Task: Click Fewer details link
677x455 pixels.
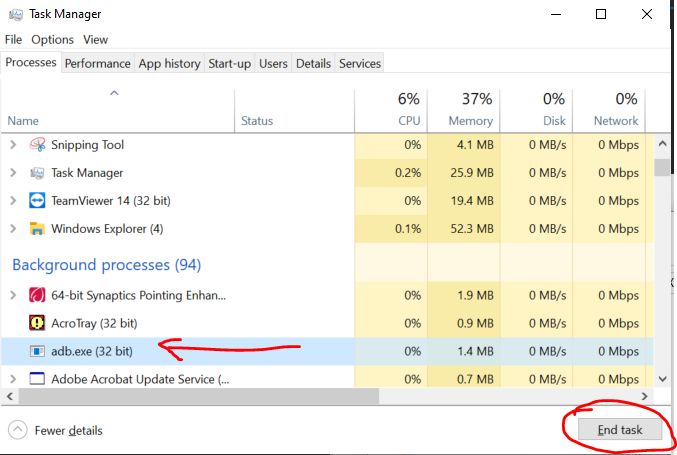Action: (x=69, y=430)
